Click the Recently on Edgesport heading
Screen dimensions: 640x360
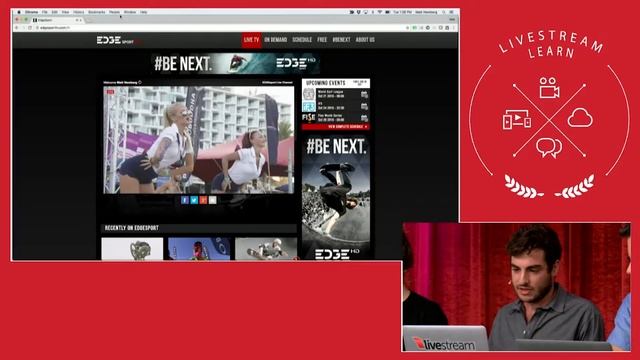(131, 228)
